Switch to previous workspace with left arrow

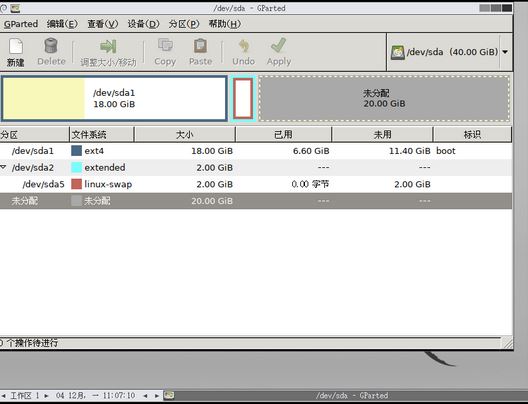pyautogui.click(x=4, y=396)
